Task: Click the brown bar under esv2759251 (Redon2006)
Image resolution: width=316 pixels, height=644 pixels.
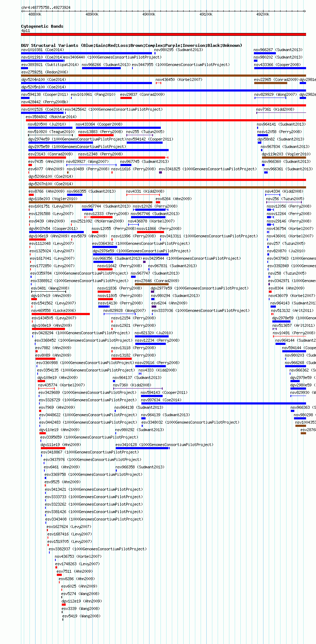Action: pyautogui.click(x=163, y=76)
